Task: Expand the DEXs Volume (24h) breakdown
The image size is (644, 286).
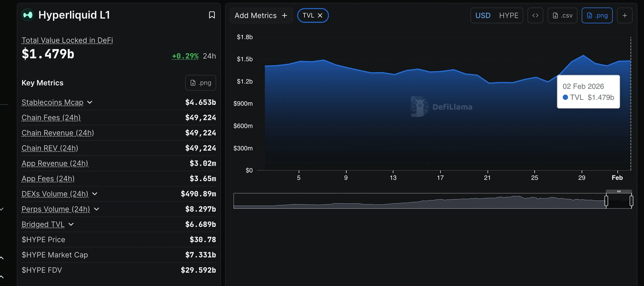Action: click(95, 194)
